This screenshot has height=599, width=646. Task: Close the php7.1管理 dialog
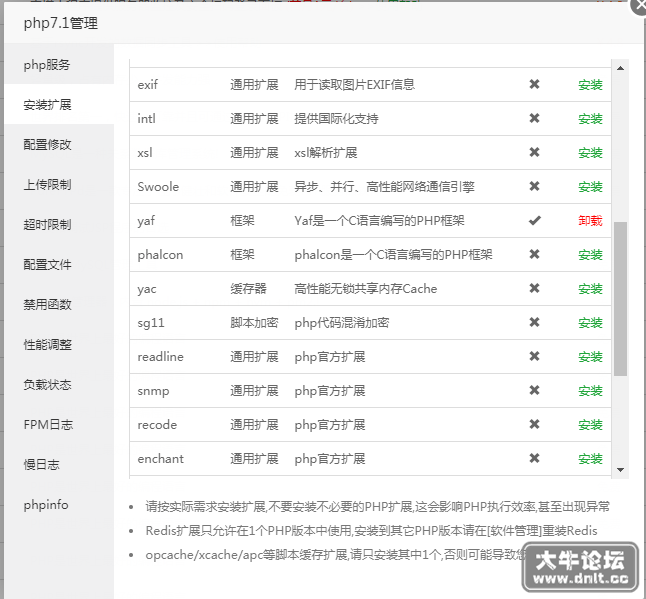coord(639,6)
